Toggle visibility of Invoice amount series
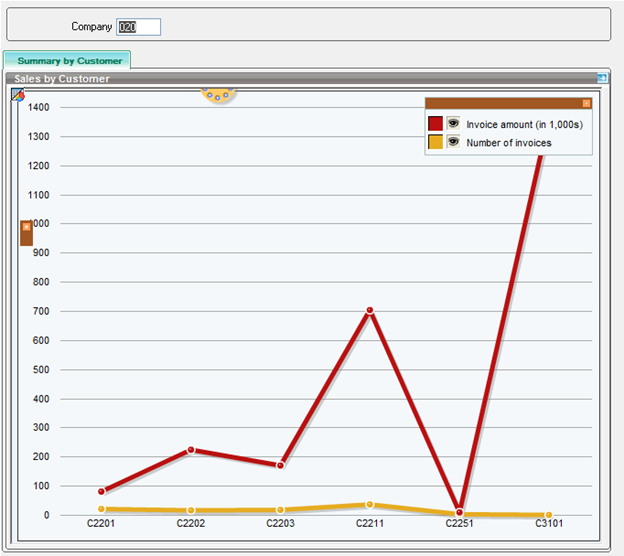The width and height of the screenshot is (624, 556). pos(453,124)
